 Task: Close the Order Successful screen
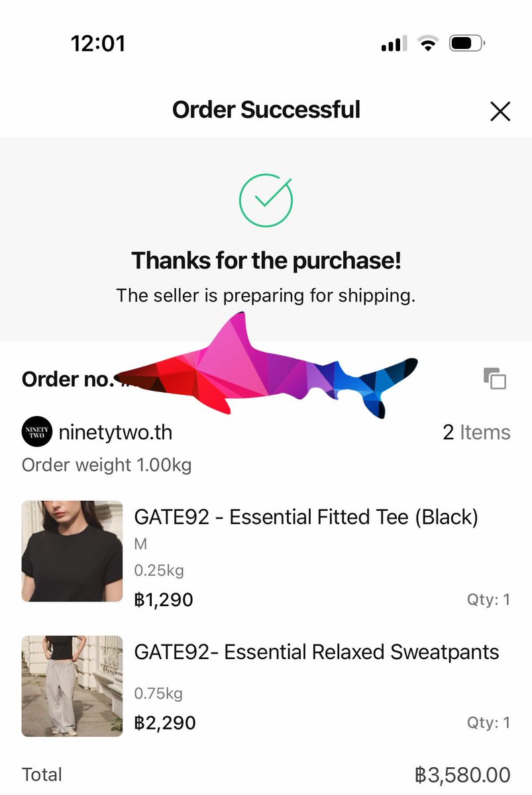[500, 111]
